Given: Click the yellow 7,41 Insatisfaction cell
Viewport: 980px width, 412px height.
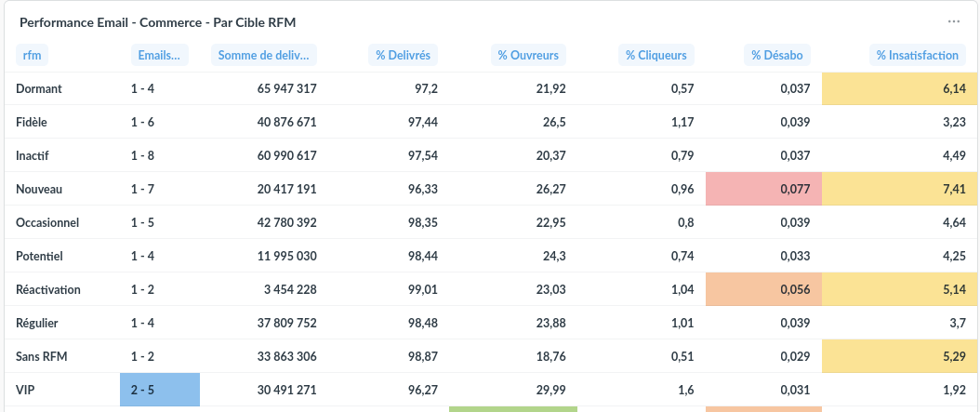Looking at the screenshot, I should [x=901, y=189].
